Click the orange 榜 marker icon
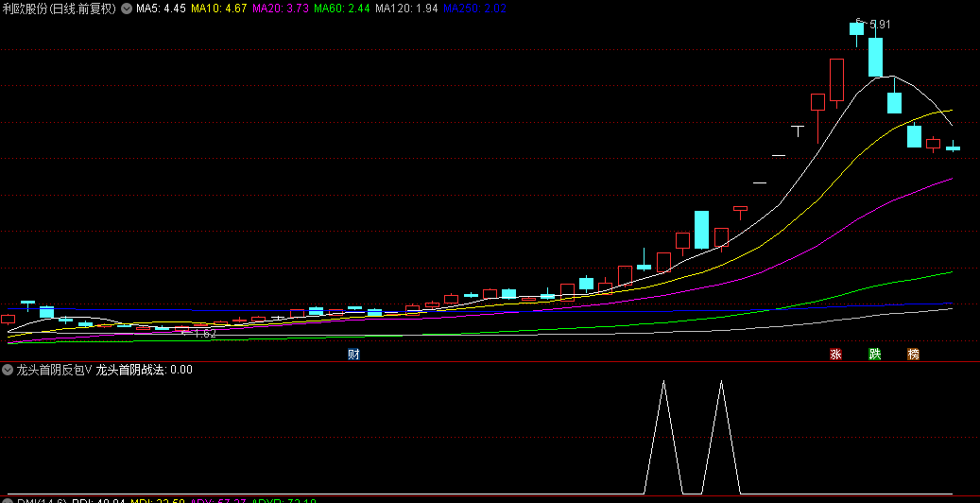The height and width of the screenshot is (503, 980). coord(914,355)
